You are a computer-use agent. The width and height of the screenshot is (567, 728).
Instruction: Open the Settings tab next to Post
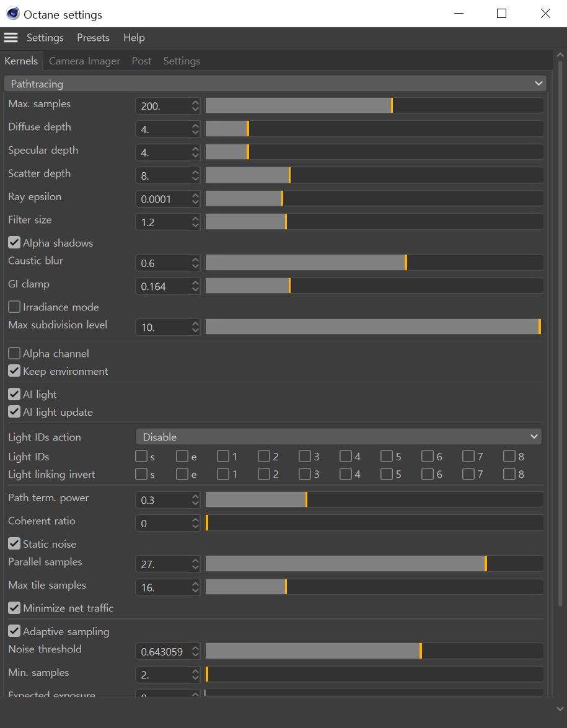(x=182, y=61)
